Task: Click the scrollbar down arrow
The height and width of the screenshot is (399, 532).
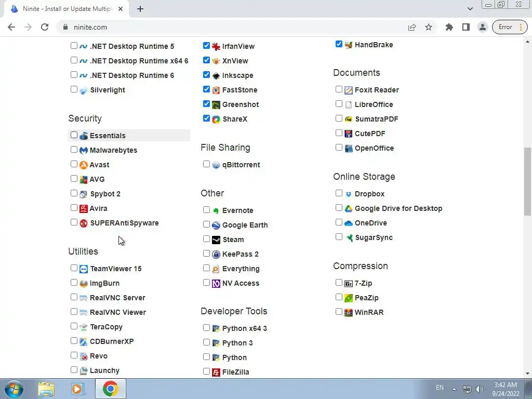Action: [527, 374]
